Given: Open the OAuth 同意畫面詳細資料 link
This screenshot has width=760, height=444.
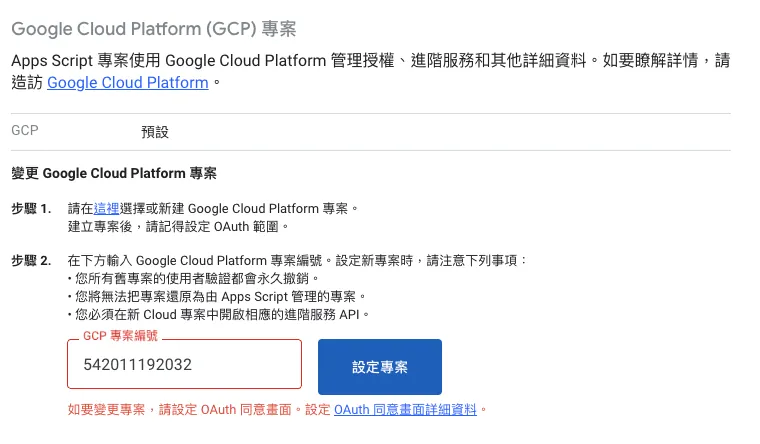Looking at the screenshot, I should (x=406, y=410).
